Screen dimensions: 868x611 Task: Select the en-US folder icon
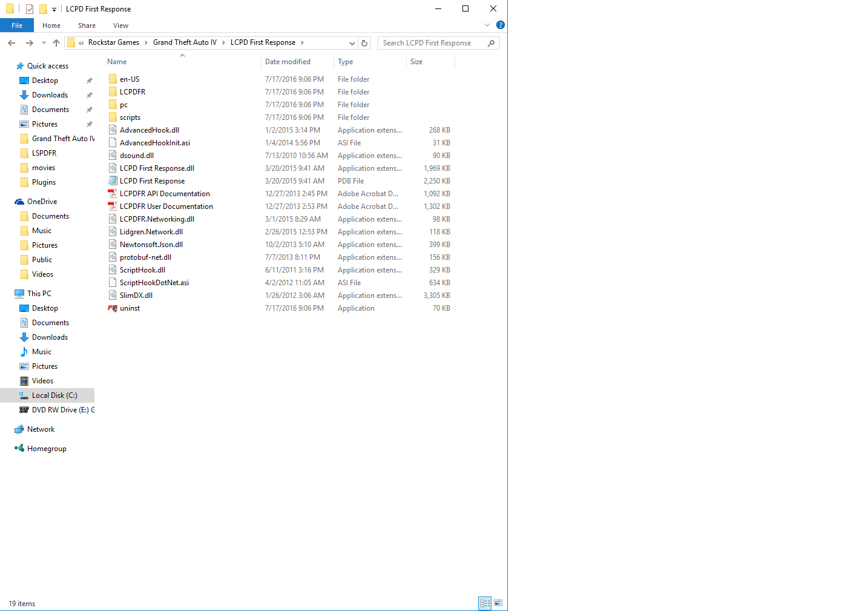pos(113,79)
